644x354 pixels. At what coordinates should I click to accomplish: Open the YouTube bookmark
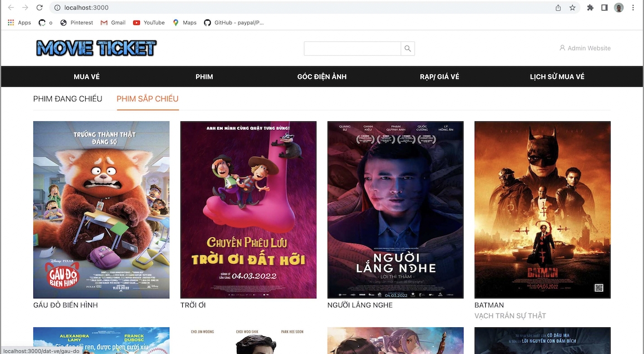[x=149, y=23]
